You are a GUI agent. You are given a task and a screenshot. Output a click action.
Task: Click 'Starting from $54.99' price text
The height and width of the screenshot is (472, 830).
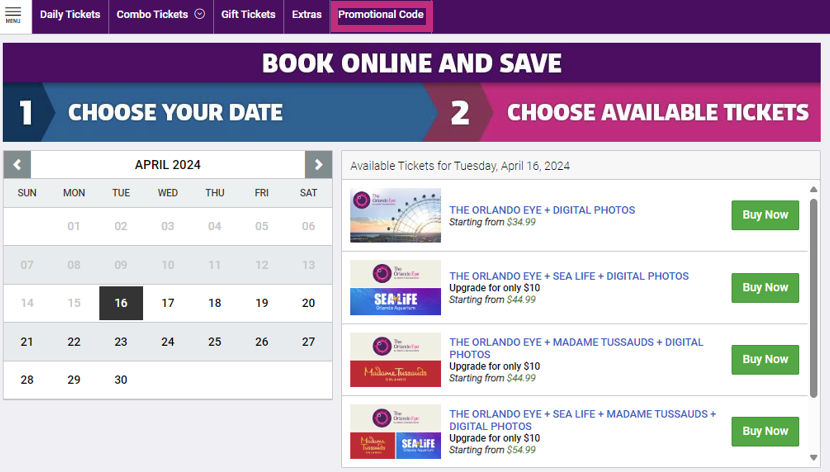492,450
